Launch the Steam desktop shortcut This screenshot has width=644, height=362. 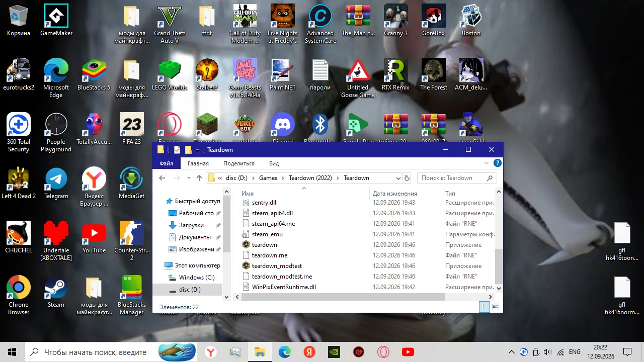point(56,292)
